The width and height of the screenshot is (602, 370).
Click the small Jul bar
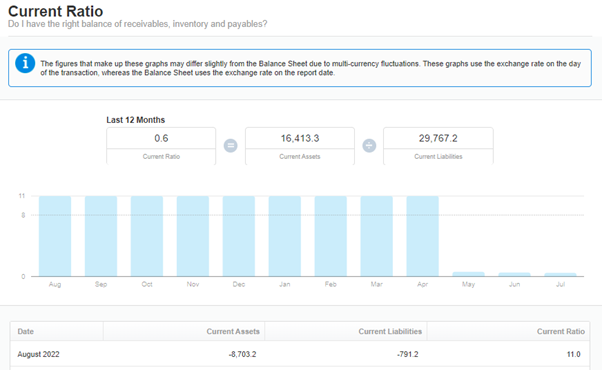561,274
